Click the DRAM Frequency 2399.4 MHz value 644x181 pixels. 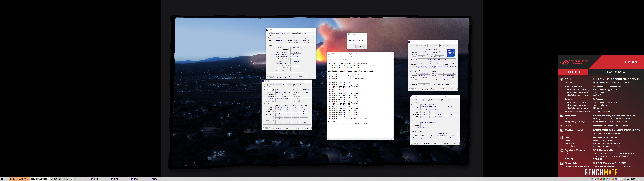pos(296,48)
